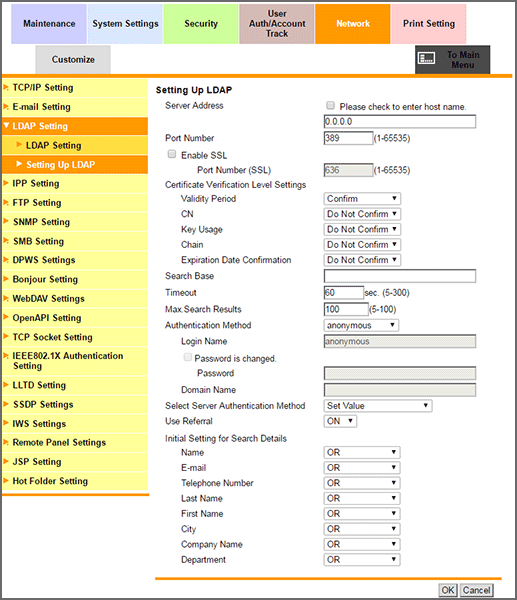Click the arrow icon beside Hot Folder Setting
The width and height of the screenshot is (517, 600).
click(6, 480)
